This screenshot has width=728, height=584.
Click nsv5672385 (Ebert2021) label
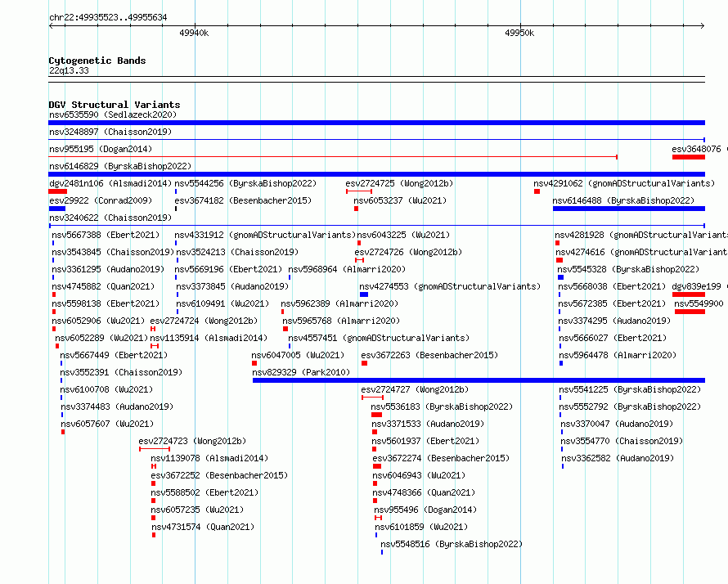click(612, 303)
